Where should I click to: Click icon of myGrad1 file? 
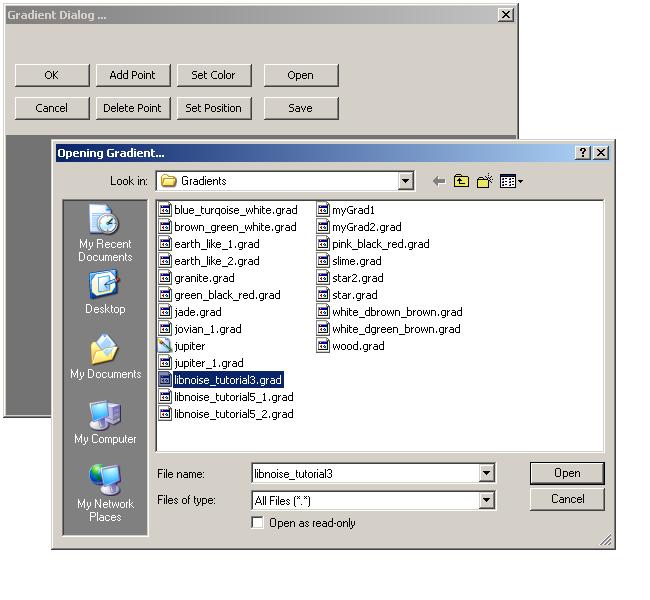click(x=323, y=210)
